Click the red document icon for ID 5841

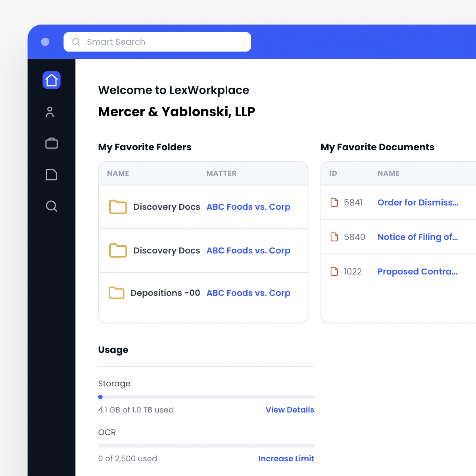pos(334,202)
